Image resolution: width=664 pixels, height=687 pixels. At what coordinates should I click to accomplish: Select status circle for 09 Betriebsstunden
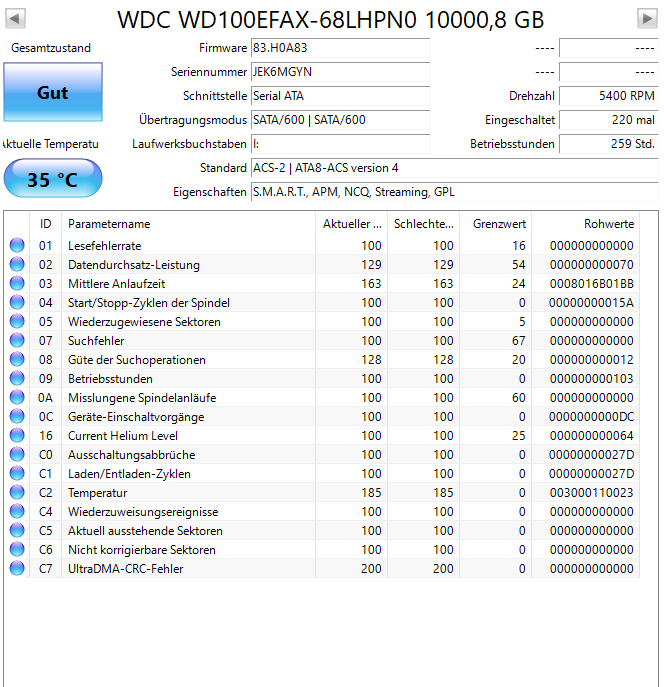pos(17,378)
